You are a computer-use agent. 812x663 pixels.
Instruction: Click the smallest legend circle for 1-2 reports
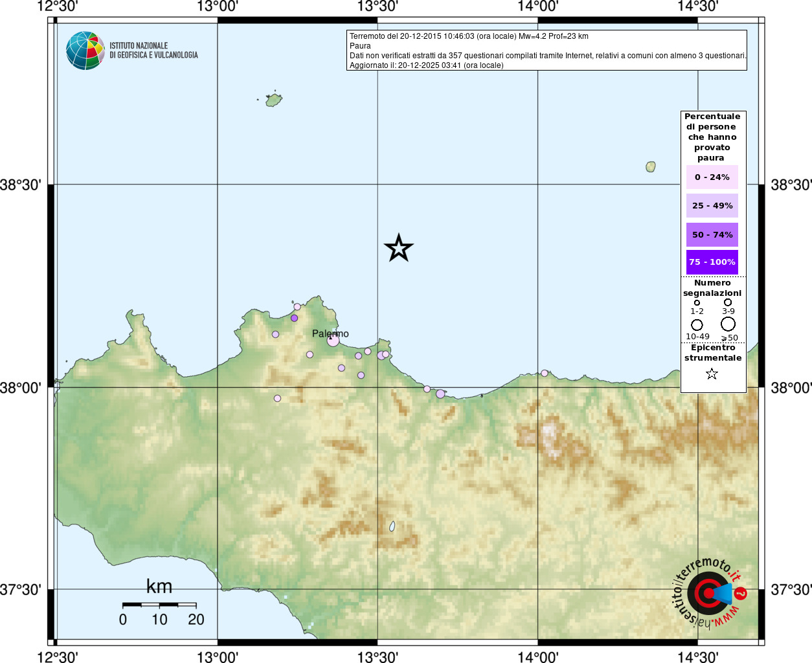[x=697, y=302]
